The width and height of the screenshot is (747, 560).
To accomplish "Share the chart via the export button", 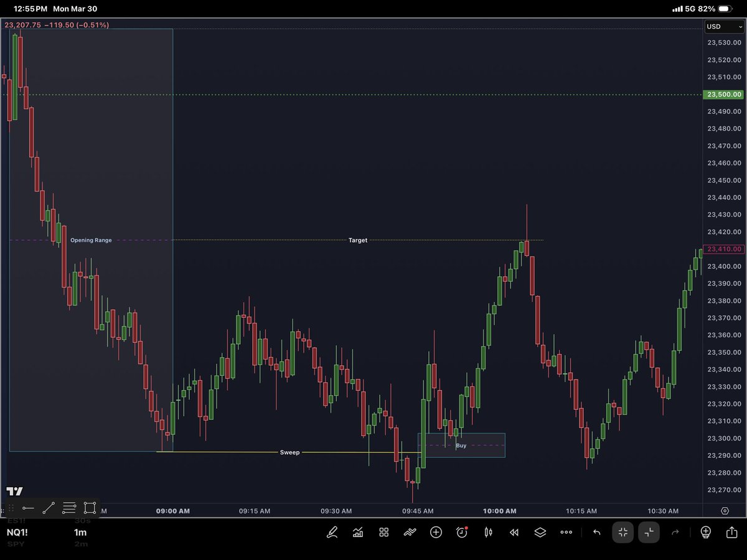I will [x=731, y=533].
